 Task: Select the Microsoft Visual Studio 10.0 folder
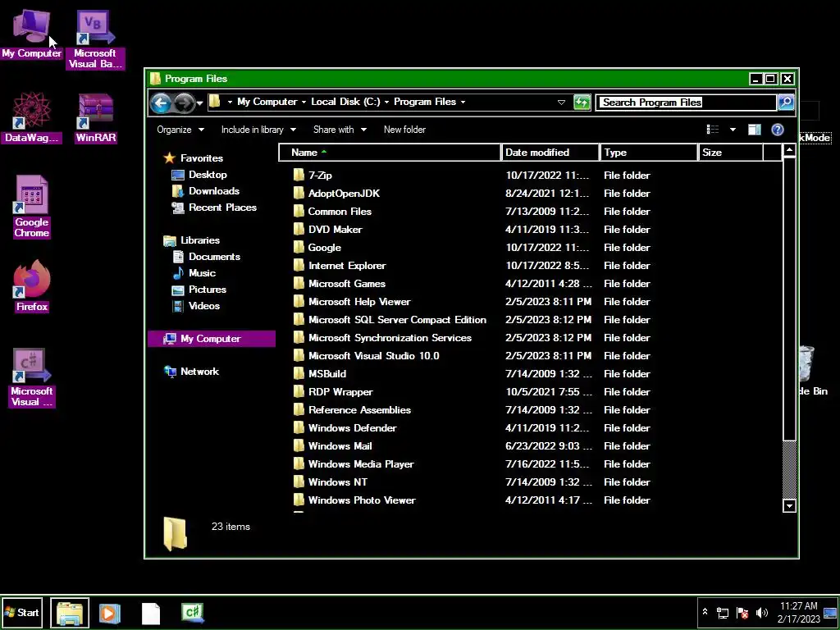pyautogui.click(x=373, y=356)
